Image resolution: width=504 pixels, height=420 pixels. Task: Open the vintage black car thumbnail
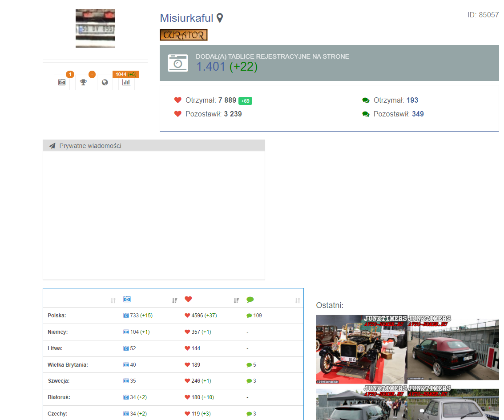pos(361,350)
